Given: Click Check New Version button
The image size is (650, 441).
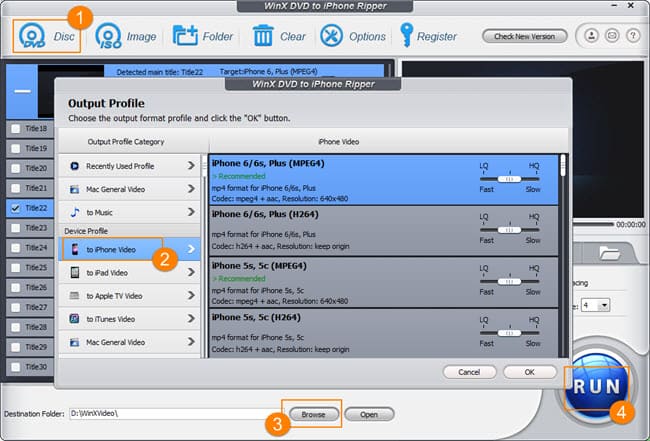Looking at the screenshot, I should (524, 36).
